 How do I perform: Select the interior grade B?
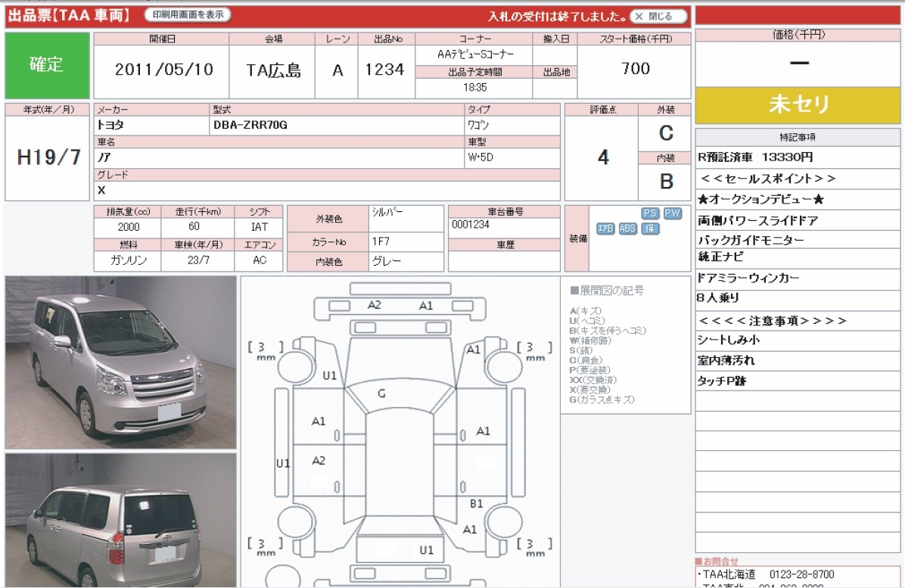(x=666, y=181)
